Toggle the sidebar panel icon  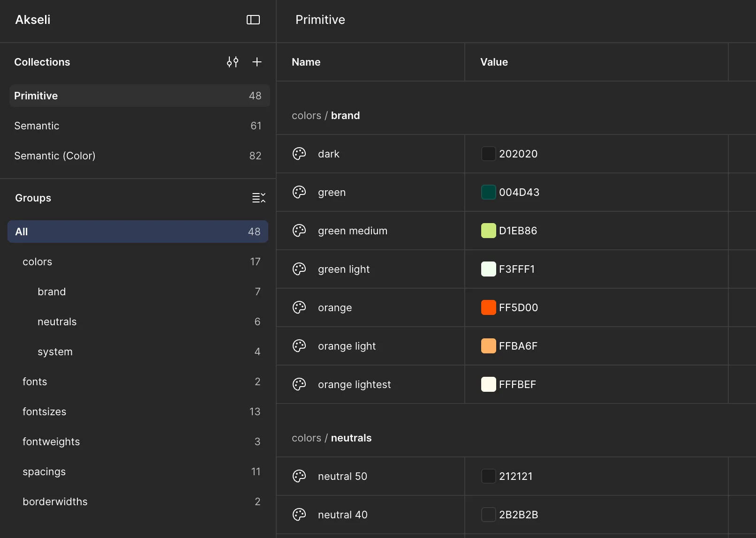[253, 20]
